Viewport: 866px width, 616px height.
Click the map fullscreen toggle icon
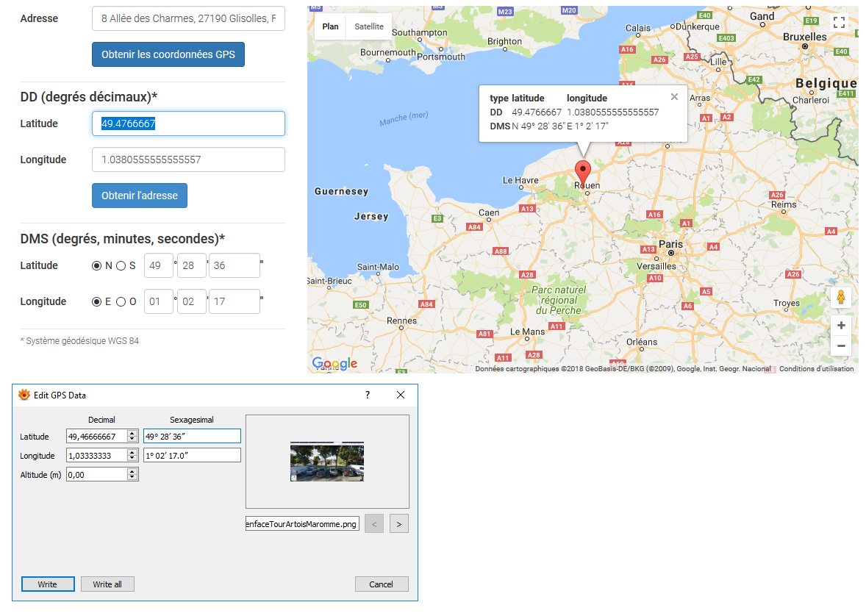point(839,22)
